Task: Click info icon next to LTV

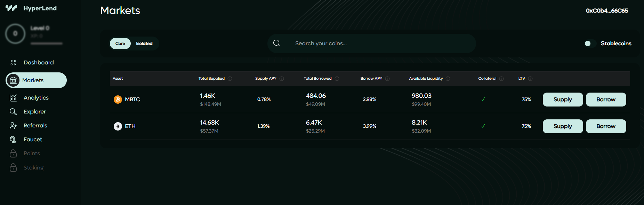Action: point(530,79)
